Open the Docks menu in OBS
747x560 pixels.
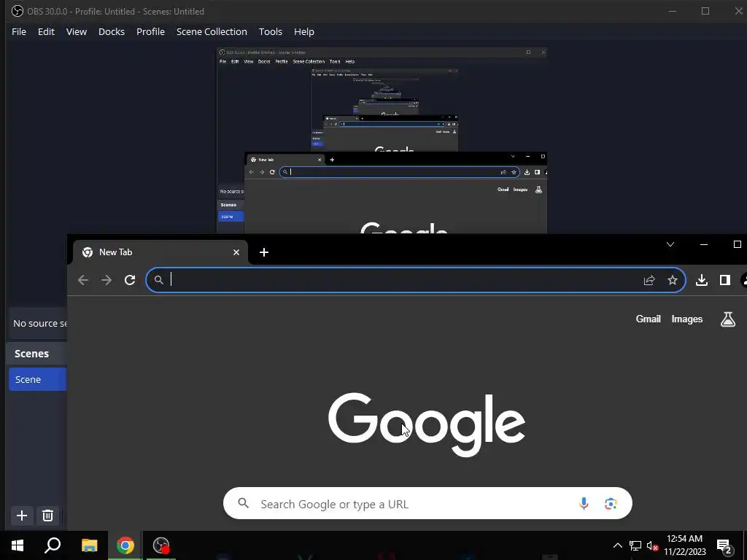tap(112, 31)
